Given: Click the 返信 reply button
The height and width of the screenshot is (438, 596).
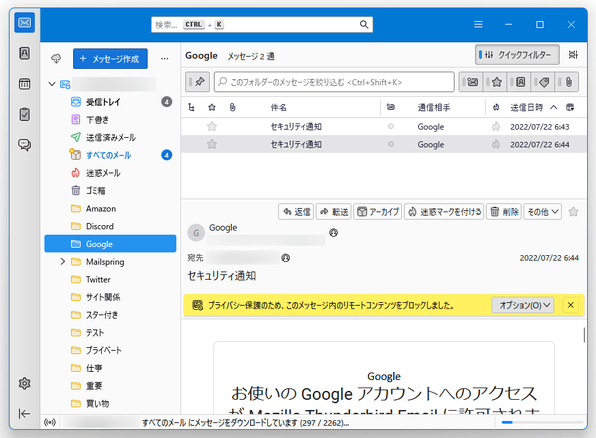Looking at the screenshot, I should [x=296, y=212].
